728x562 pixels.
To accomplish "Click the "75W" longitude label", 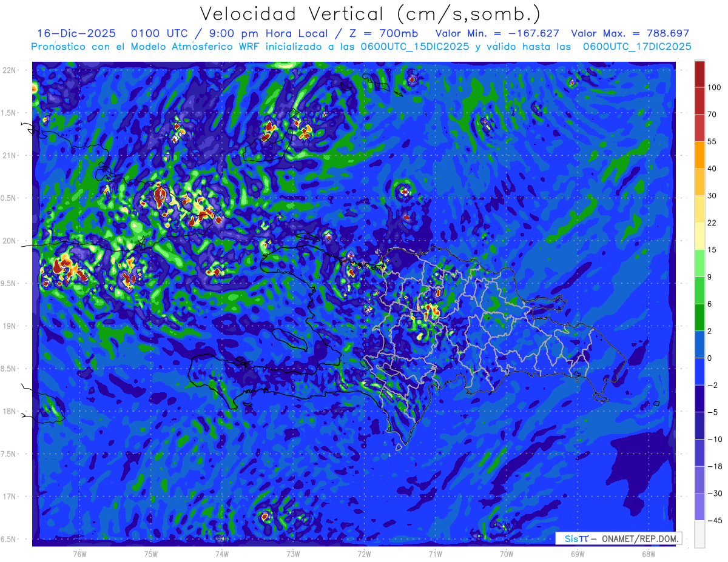I will pos(151,554).
